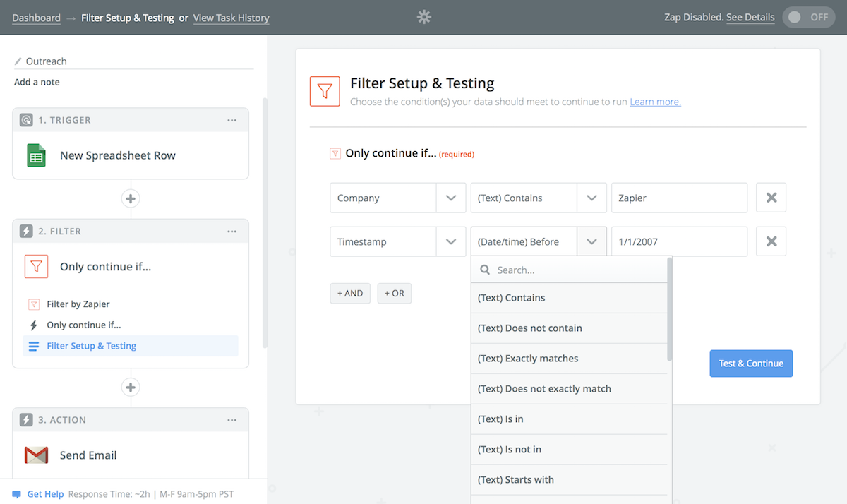The height and width of the screenshot is (504, 847).
Task: Focus the dropdown Search field
Action: pyautogui.click(x=569, y=270)
